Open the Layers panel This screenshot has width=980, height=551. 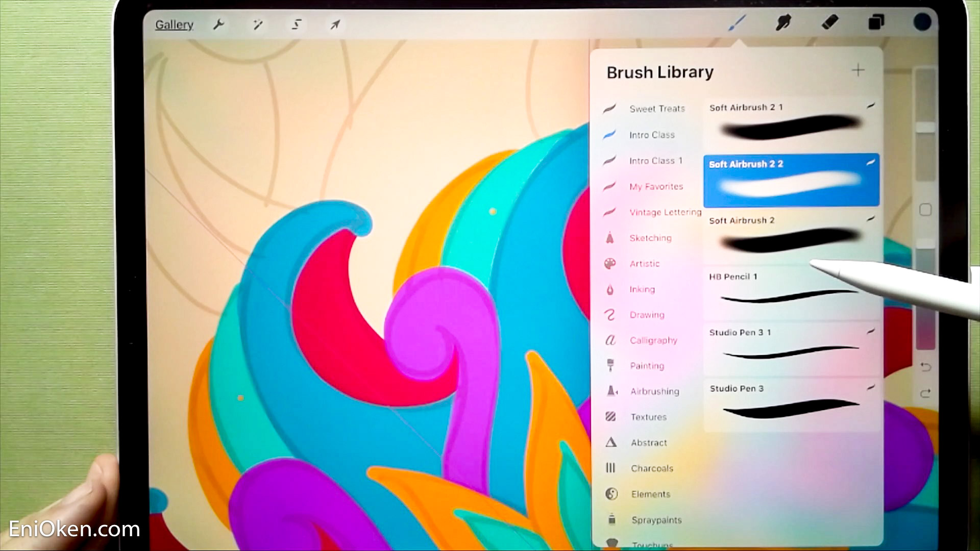tap(876, 22)
